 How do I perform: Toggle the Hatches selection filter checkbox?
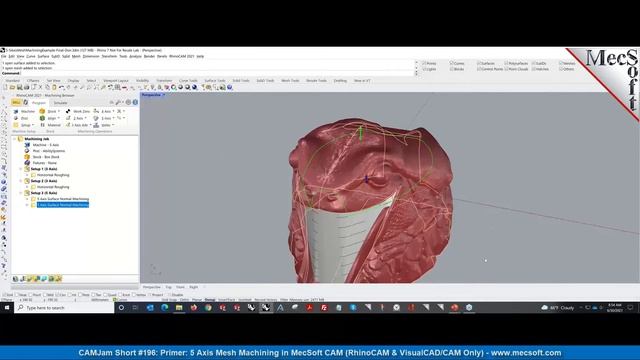(533, 69)
